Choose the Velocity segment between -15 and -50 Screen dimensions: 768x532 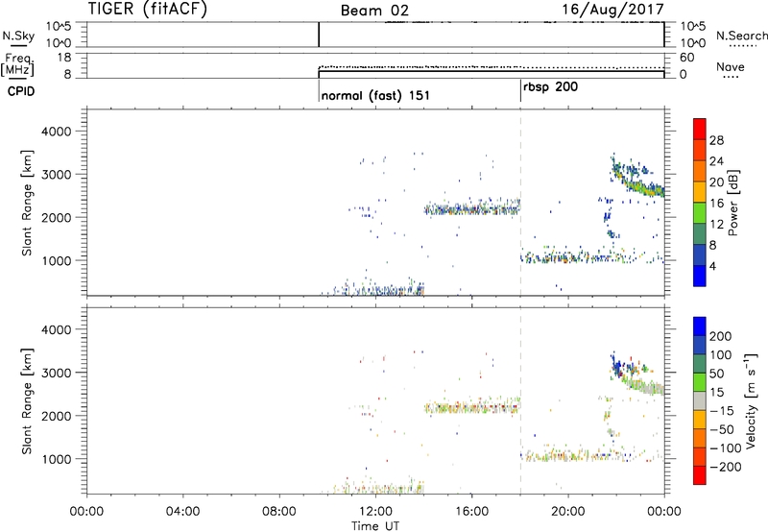(x=700, y=420)
